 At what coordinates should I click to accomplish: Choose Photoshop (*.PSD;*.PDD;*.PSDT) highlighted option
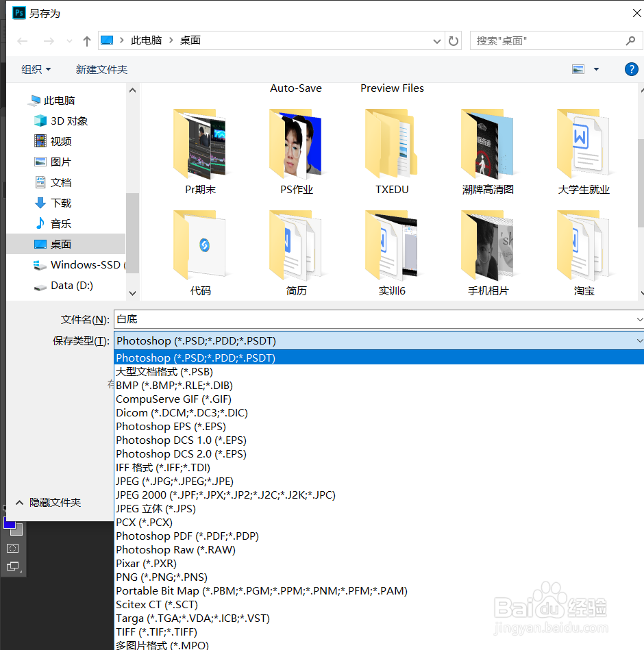[379, 358]
